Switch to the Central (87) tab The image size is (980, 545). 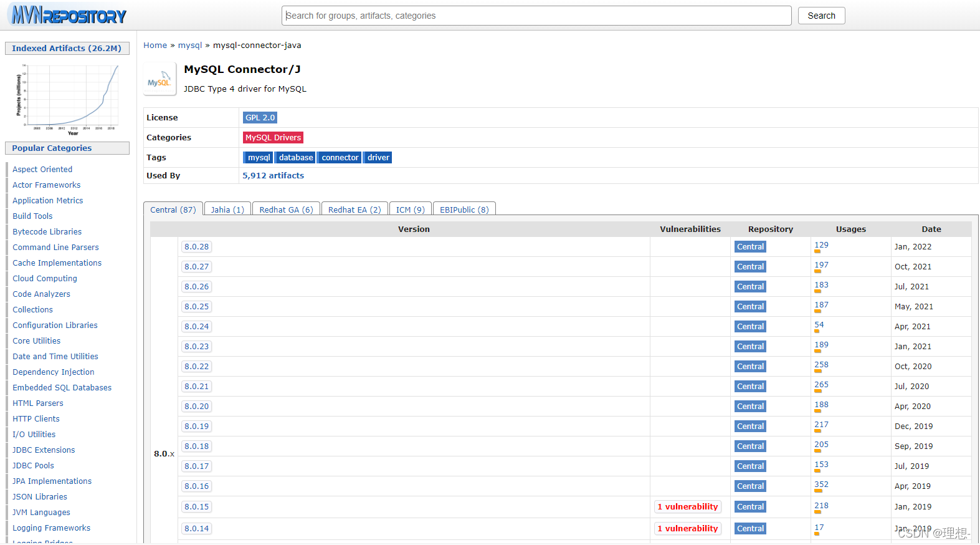(x=173, y=210)
